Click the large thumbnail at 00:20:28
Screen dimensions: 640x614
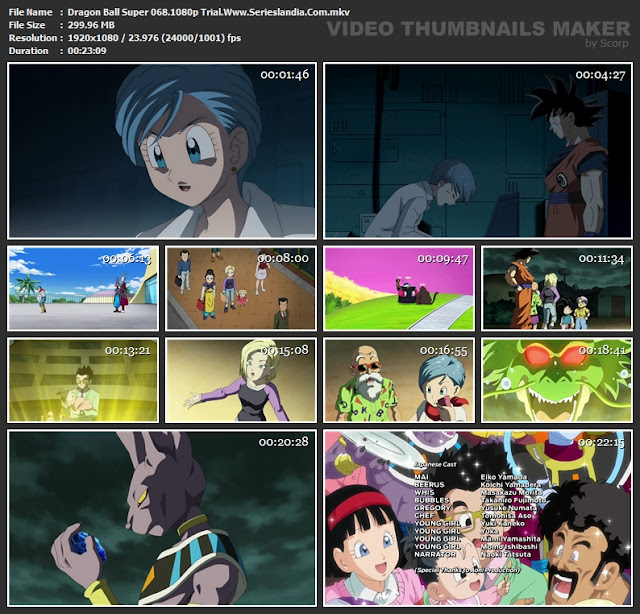point(162,517)
